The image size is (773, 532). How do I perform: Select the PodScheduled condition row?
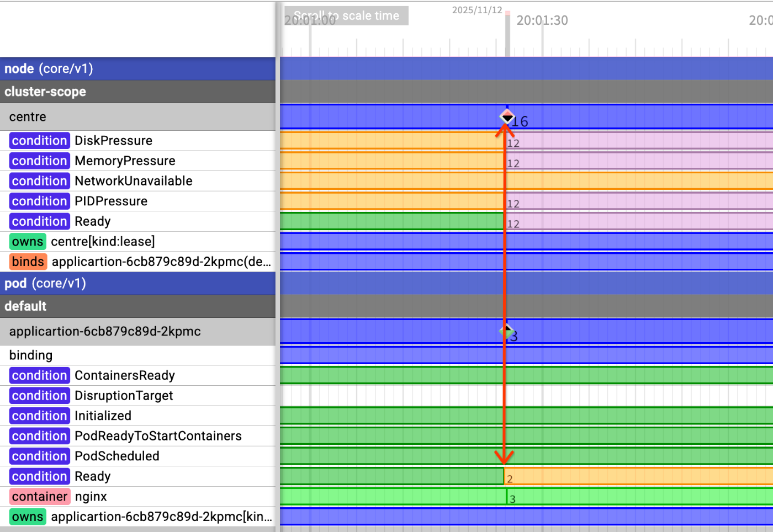137,456
